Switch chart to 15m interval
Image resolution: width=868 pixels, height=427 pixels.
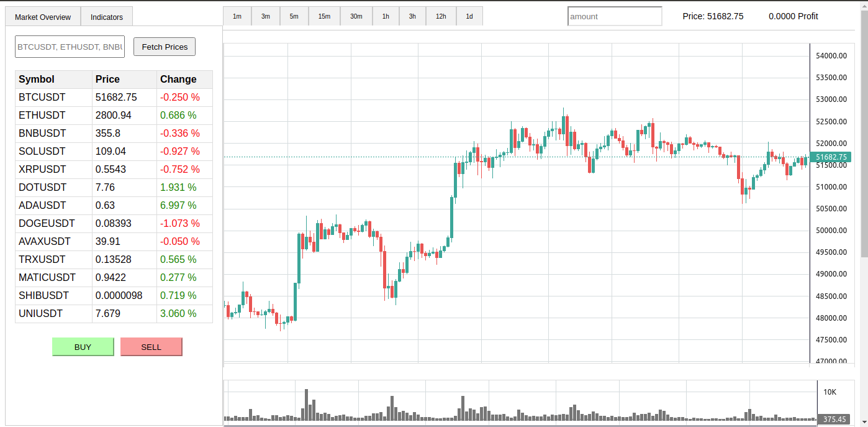[324, 16]
